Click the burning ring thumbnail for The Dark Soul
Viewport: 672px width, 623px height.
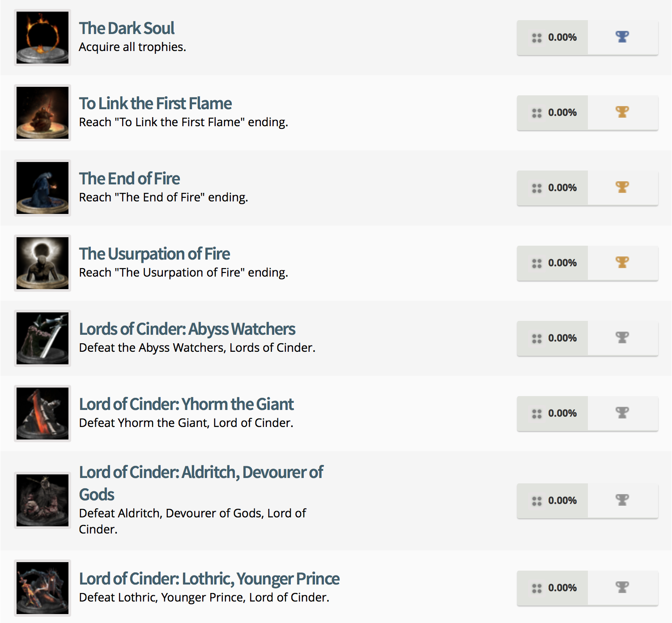(x=42, y=37)
